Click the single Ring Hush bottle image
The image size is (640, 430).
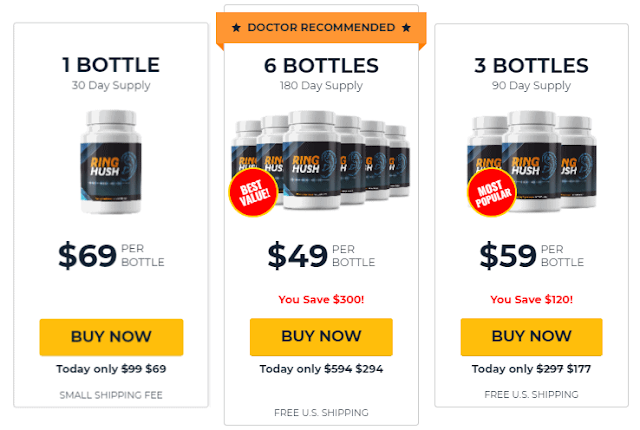coord(111,162)
